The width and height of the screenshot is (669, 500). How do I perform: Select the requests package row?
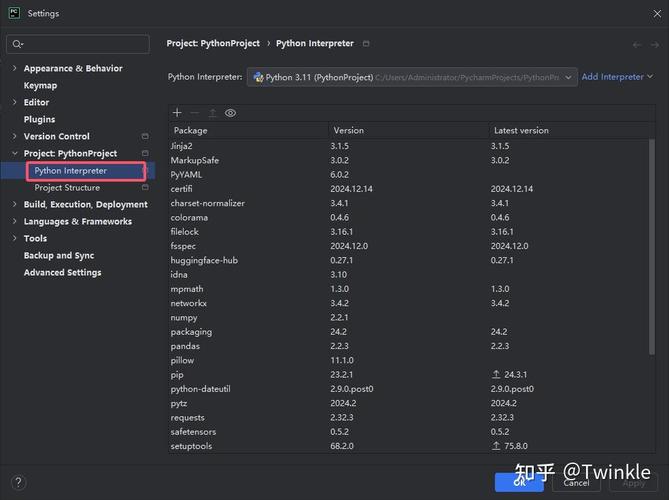[x=409, y=418]
